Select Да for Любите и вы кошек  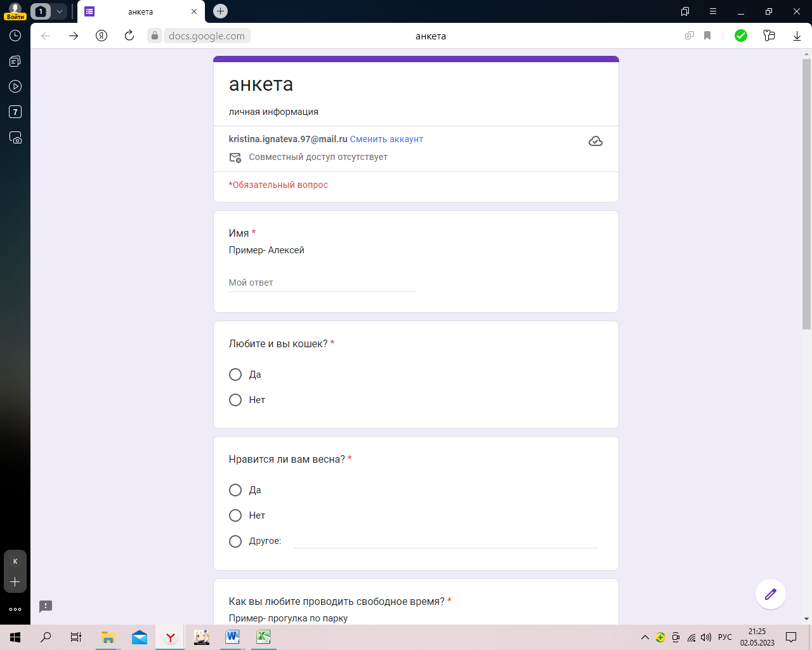pos(235,375)
